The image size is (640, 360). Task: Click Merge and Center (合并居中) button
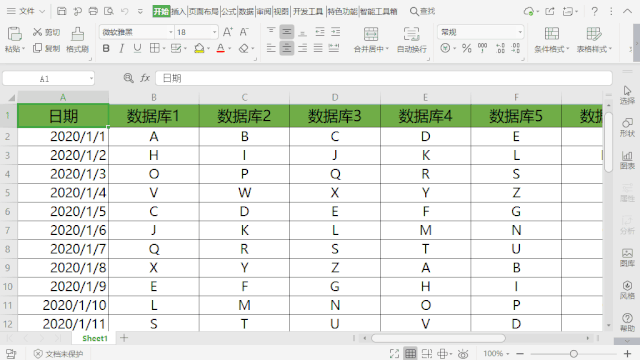[x=371, y=40]
